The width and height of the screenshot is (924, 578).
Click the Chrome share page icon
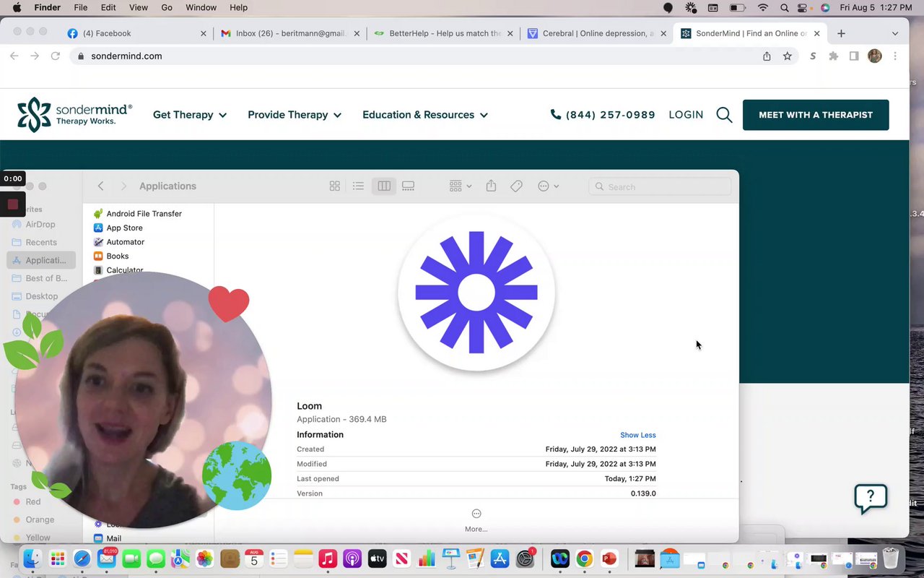pos(767,56)
